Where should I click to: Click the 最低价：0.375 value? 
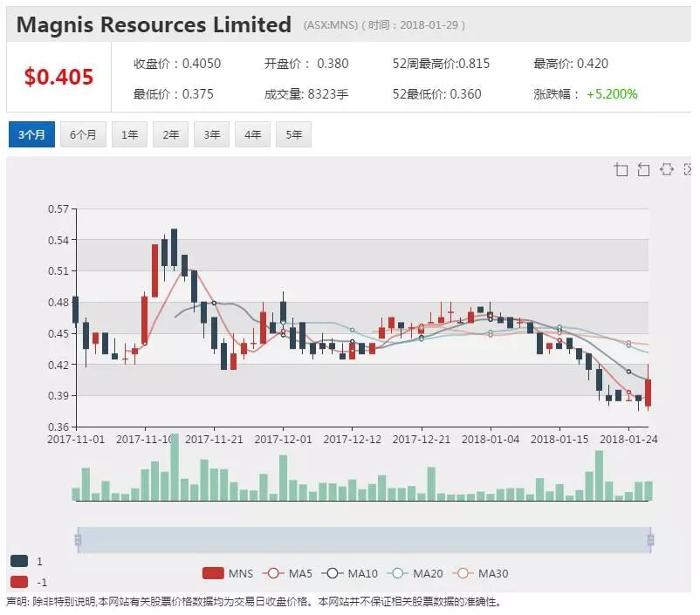[x=173, y=94]
